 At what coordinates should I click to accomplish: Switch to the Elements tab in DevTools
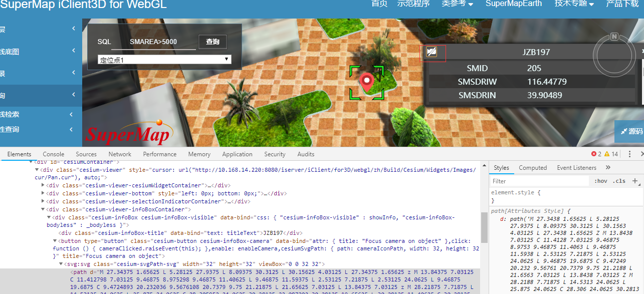[19, 154]
